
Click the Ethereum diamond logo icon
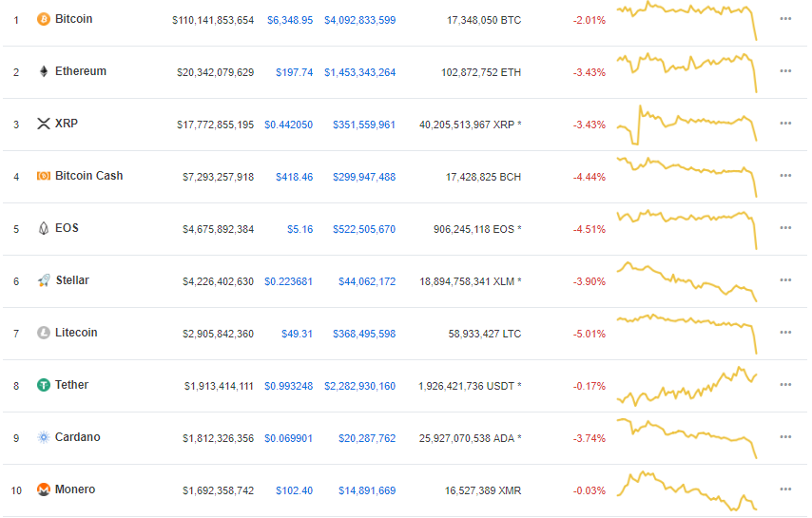point(43,71)
